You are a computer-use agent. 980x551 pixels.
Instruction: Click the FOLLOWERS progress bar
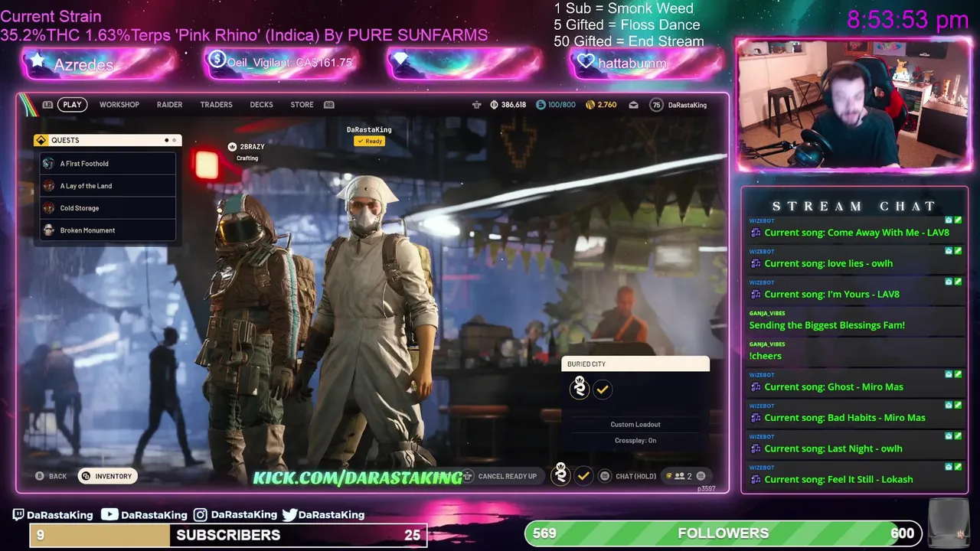[x=724, y=533]
